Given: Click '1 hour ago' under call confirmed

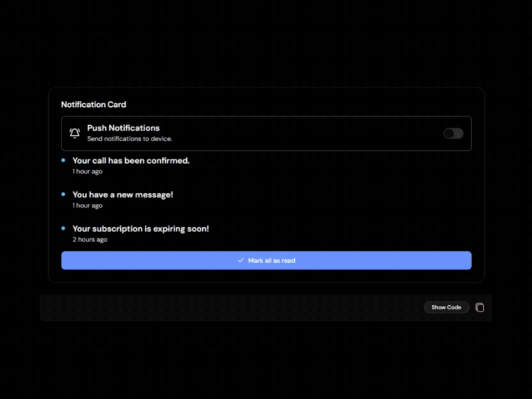Looking at the screenshot, I should tap(88, 171).
